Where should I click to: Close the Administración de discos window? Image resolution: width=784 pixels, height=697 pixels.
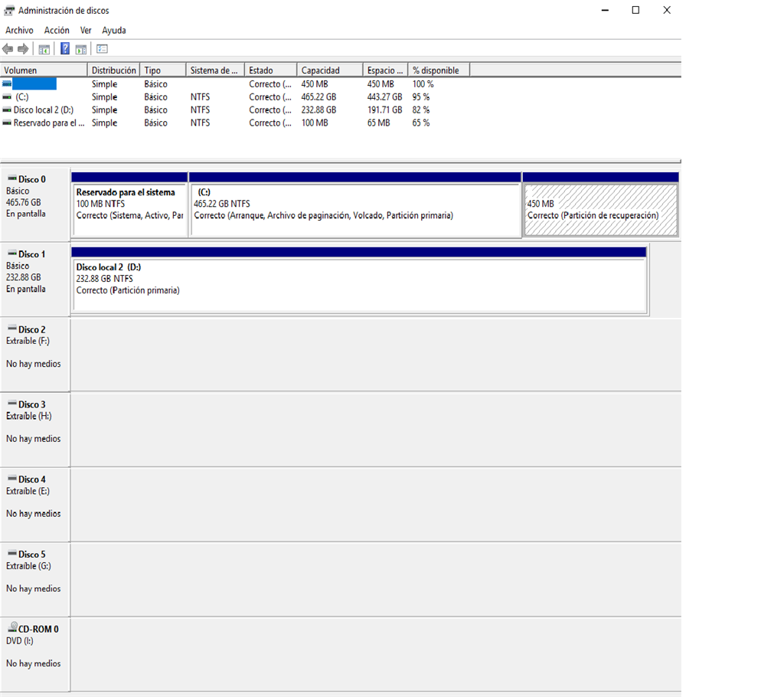[x=667, y=10]
